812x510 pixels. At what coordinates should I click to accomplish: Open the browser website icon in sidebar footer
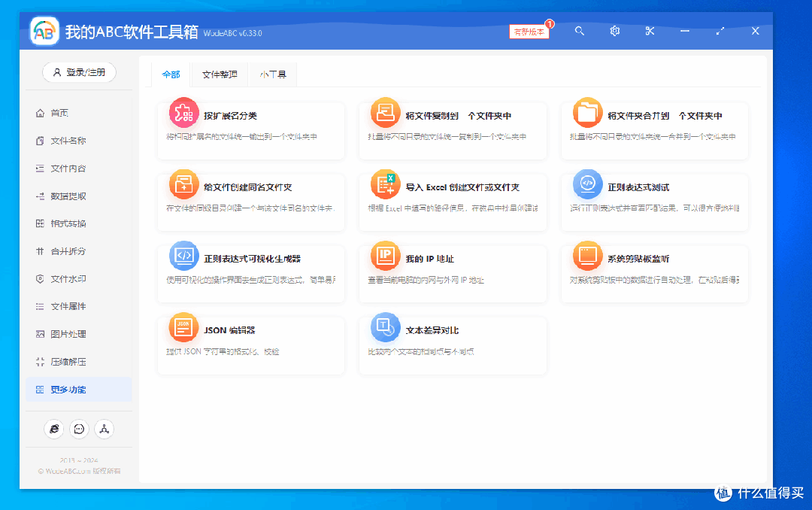click(54, 430)
